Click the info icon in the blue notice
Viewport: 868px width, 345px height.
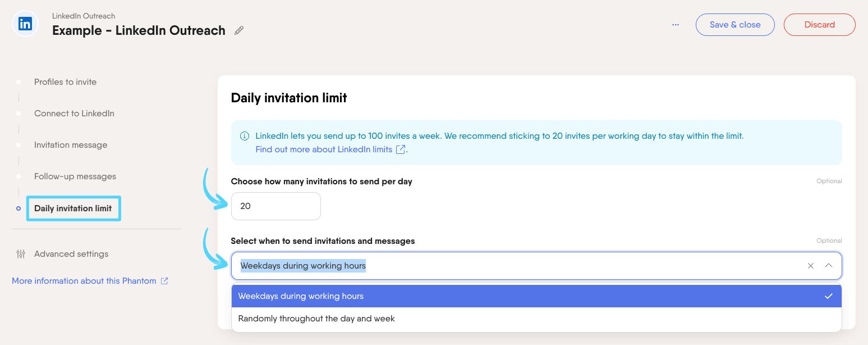[x=245, y=136]
